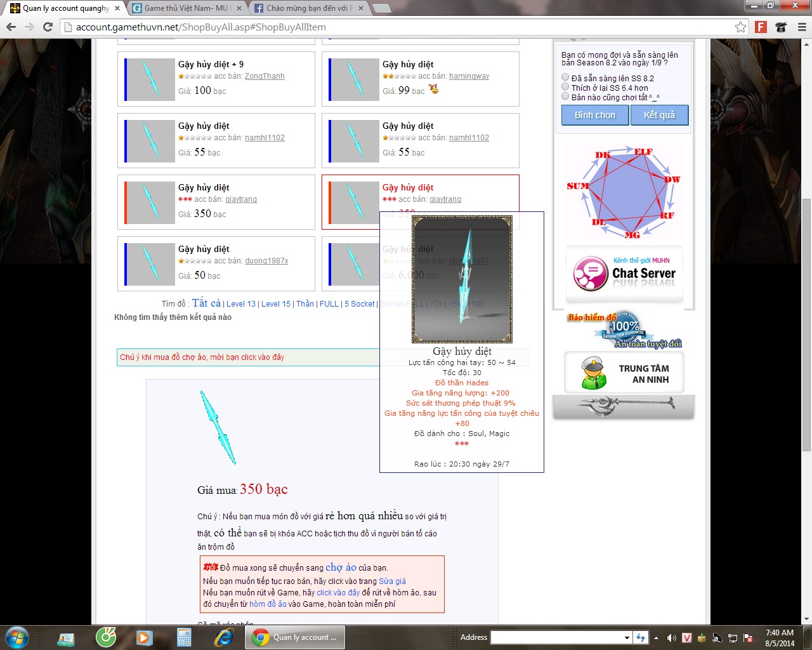Screen dimensions: 812x650
Task: Click the badge icon next to 99 bạc
Action: coord(434,89)
